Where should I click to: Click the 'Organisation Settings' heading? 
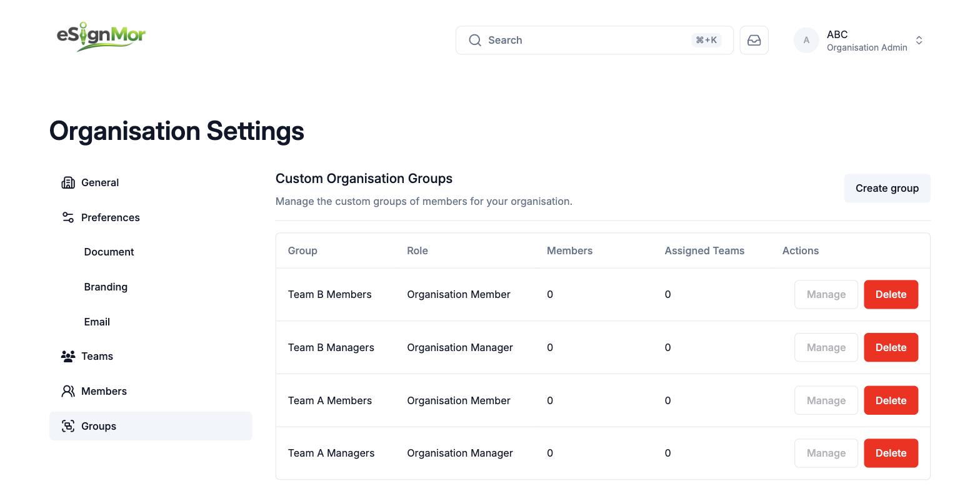pos(177,131)
